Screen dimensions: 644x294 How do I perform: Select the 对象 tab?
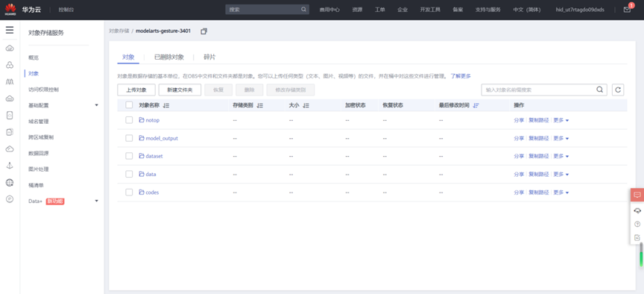pos(128,57)
